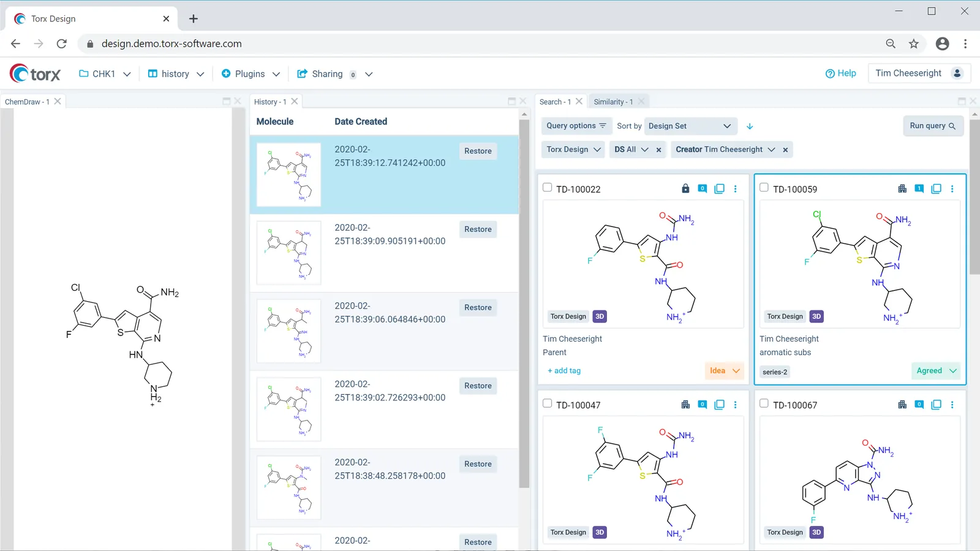Open kebab menu on TD-100022 card
Image resolution: width=980 pixels, height=551 pixels.
(736, 189)
